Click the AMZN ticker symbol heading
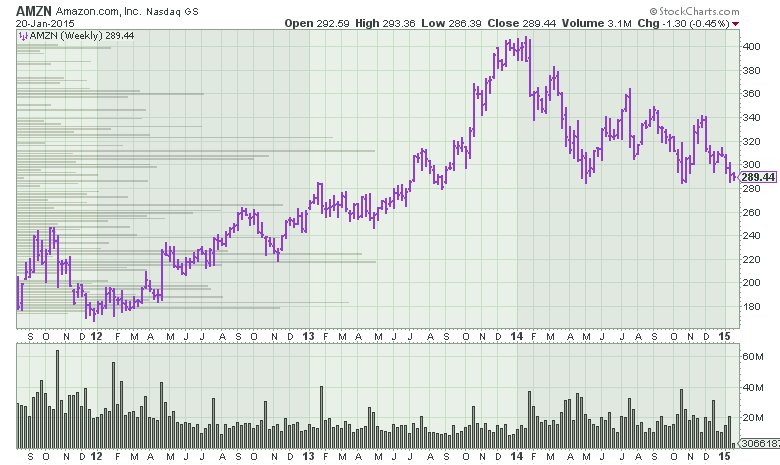 tap(34, 11)
